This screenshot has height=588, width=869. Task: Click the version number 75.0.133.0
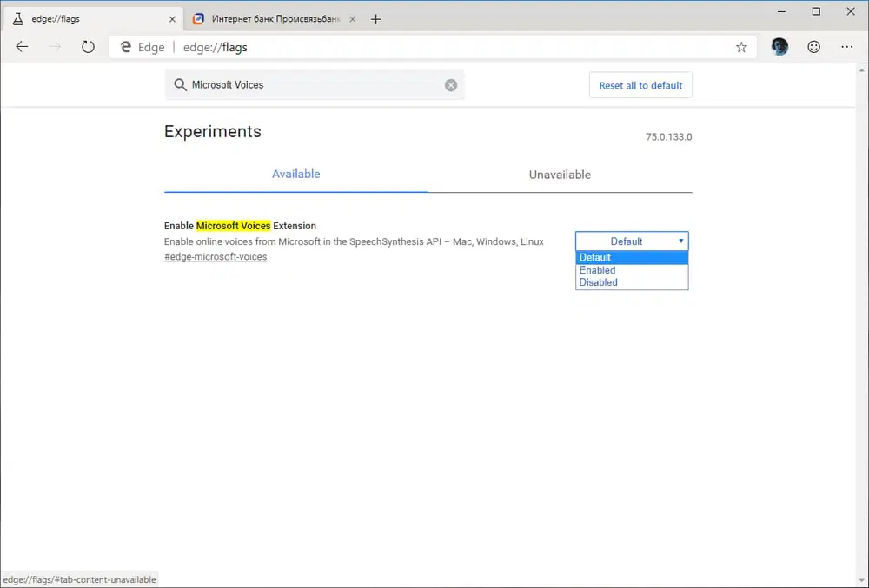point(668,136)
